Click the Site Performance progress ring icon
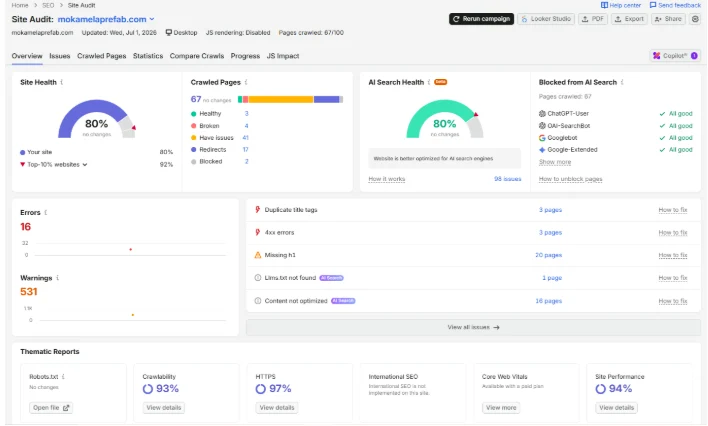 pyautogui.click(x=600, y=389)
